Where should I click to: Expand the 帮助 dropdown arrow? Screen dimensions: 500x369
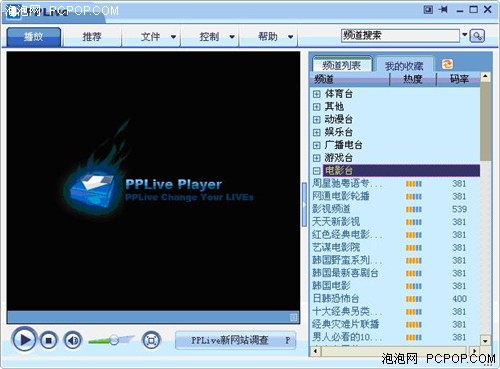pos(291,37)
